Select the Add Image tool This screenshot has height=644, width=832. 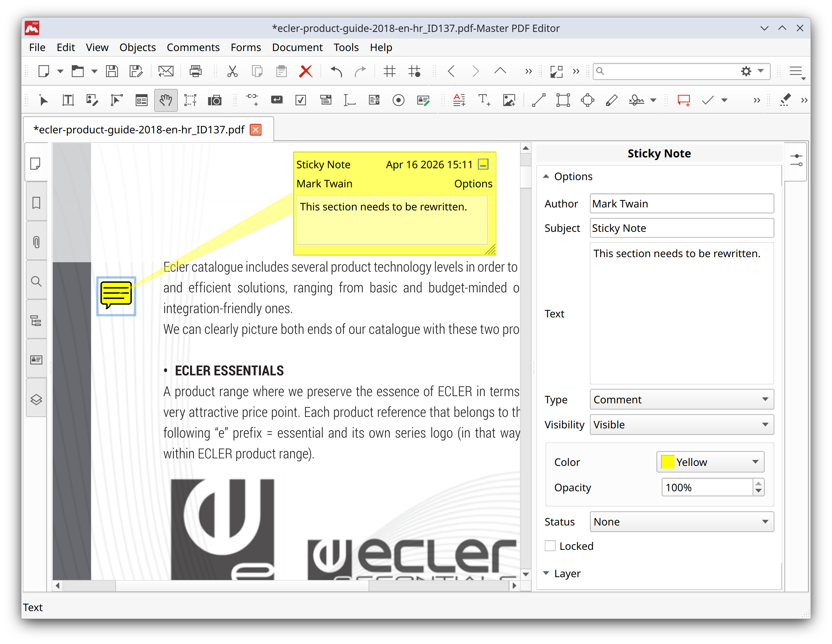509,100
